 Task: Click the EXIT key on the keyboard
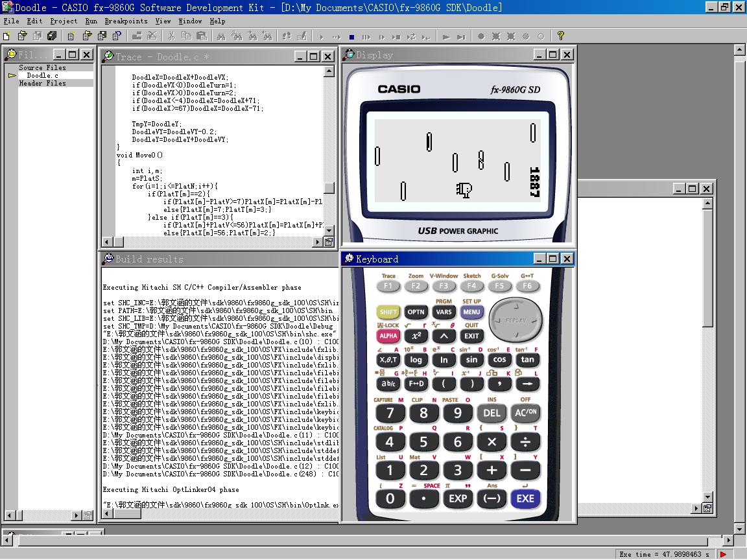pos(471,336)
